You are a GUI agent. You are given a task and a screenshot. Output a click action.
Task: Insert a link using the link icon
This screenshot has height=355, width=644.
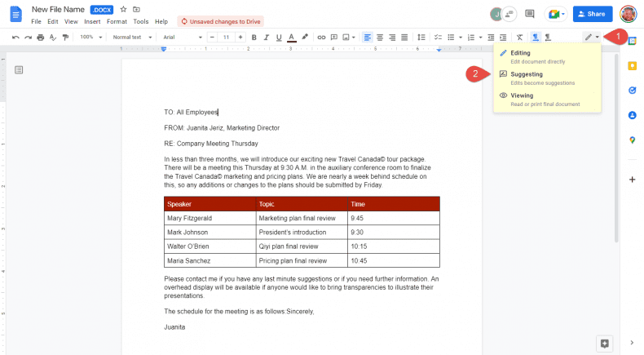click(321, 37)
